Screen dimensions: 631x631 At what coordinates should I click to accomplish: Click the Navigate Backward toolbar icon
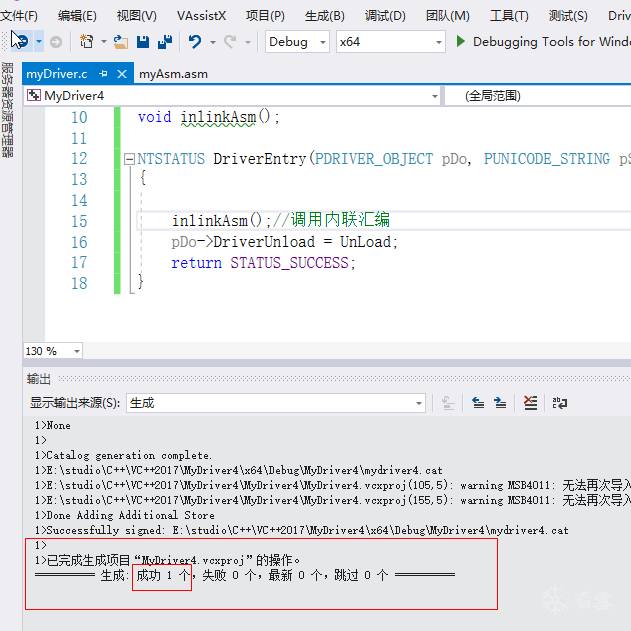pyautogui.click(x=21, y=41)
